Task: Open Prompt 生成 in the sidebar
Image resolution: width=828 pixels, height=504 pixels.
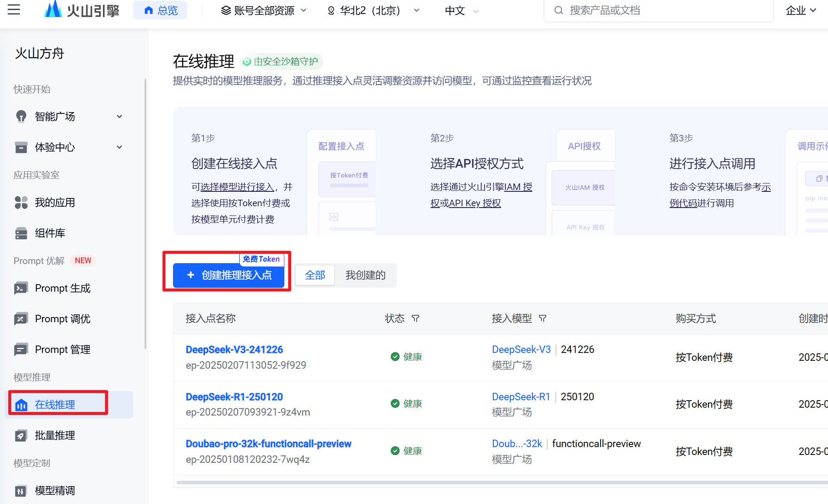Action: pos(63,288)
